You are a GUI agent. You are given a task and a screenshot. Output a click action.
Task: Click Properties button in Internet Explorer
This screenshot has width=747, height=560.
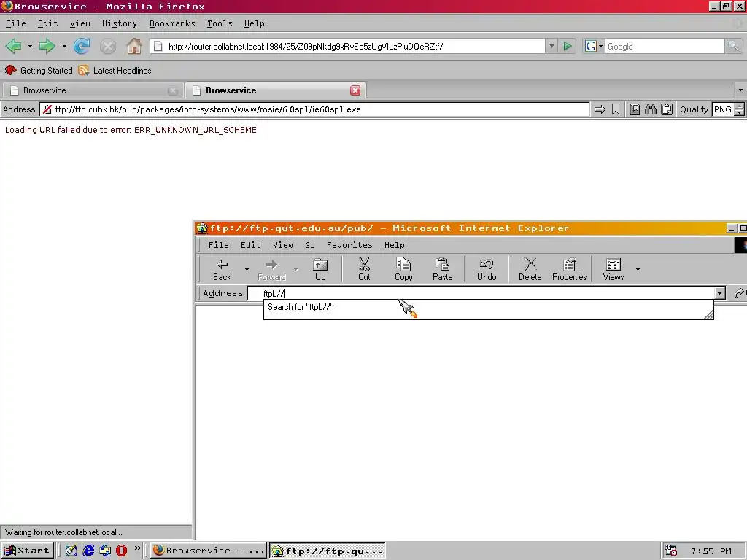click(569, 270)
